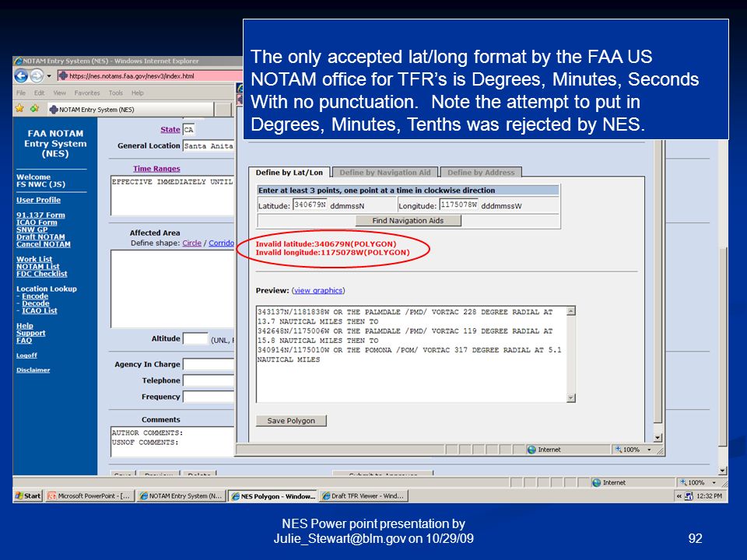Open the User Profile link
747x560 pixels.
pyautogui.click(x=39, y=200)
